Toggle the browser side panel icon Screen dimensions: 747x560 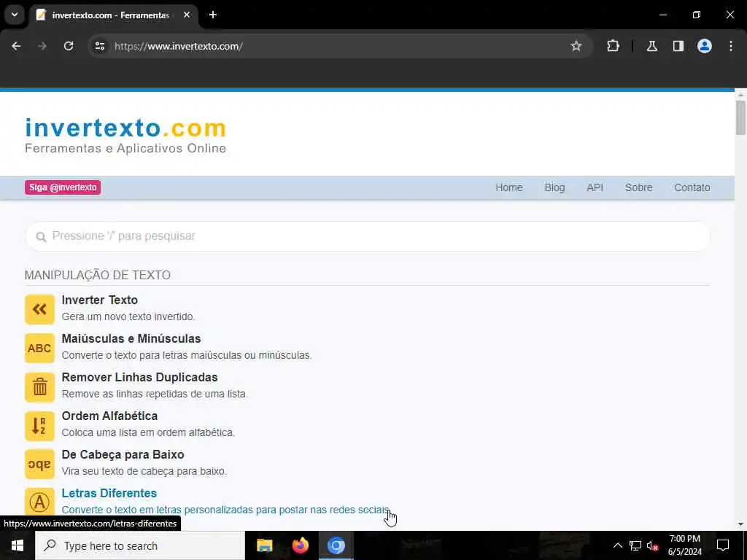tap(678, 46)
